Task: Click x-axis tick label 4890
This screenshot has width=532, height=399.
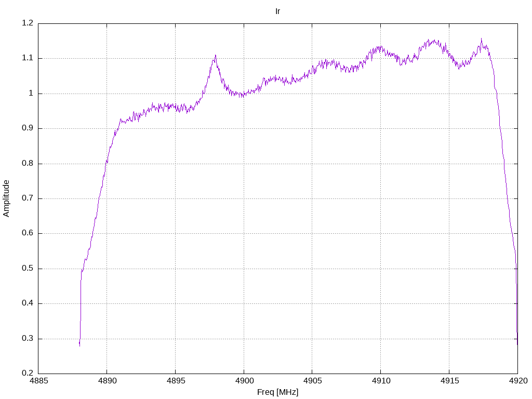Action: coord(107,381)
